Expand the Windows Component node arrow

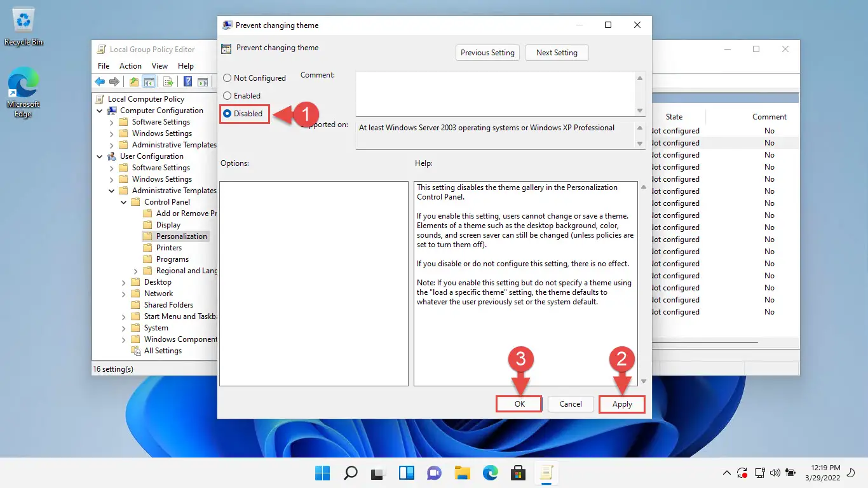click(x=124, y=339)
